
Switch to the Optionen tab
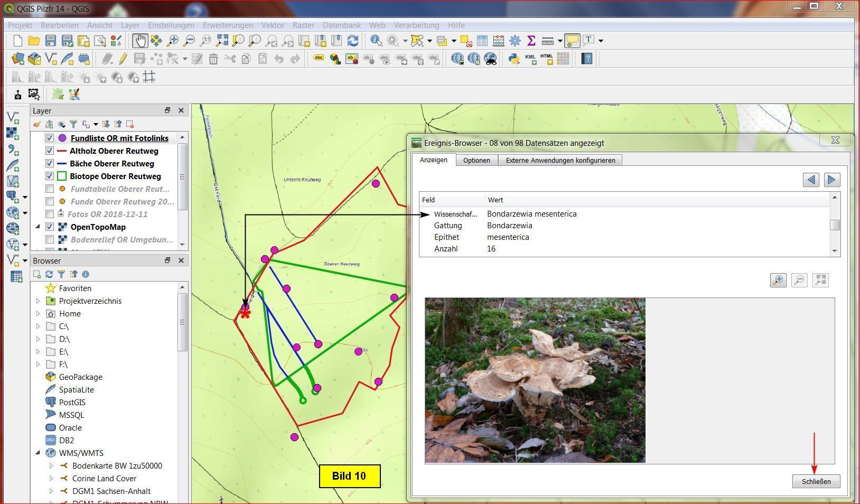click(x=476, y=160)
